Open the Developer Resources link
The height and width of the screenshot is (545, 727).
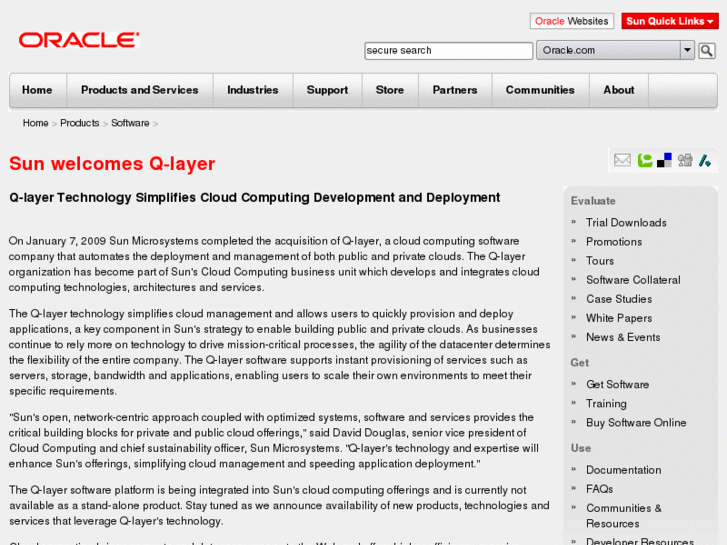pyautogui.click(x=640, y=541)
